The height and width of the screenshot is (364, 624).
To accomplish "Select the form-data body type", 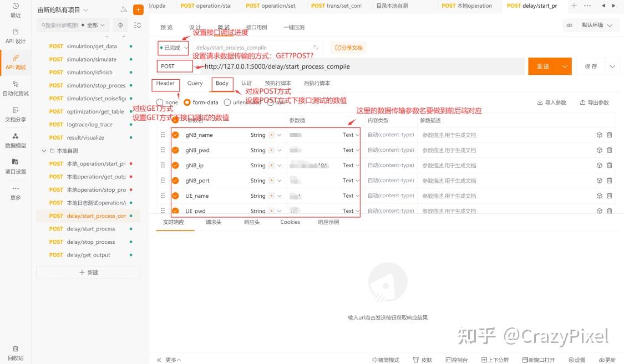I will click(187, 102).
